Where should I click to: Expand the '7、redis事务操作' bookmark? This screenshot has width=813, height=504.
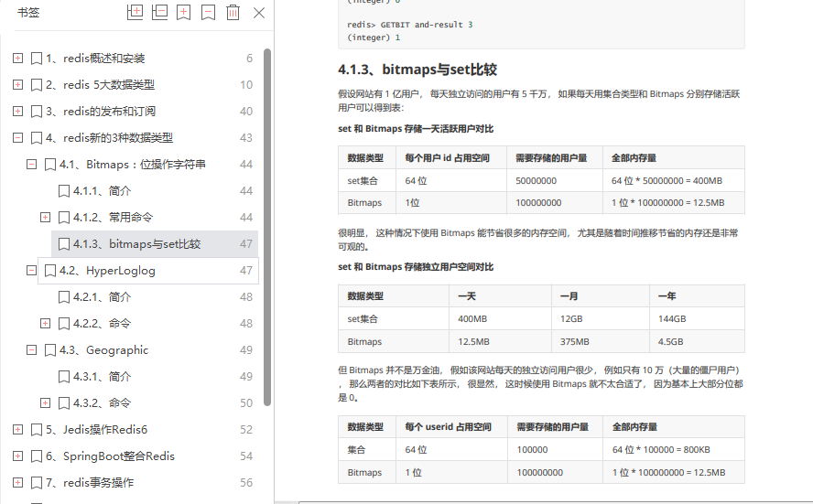pos(17,482)
